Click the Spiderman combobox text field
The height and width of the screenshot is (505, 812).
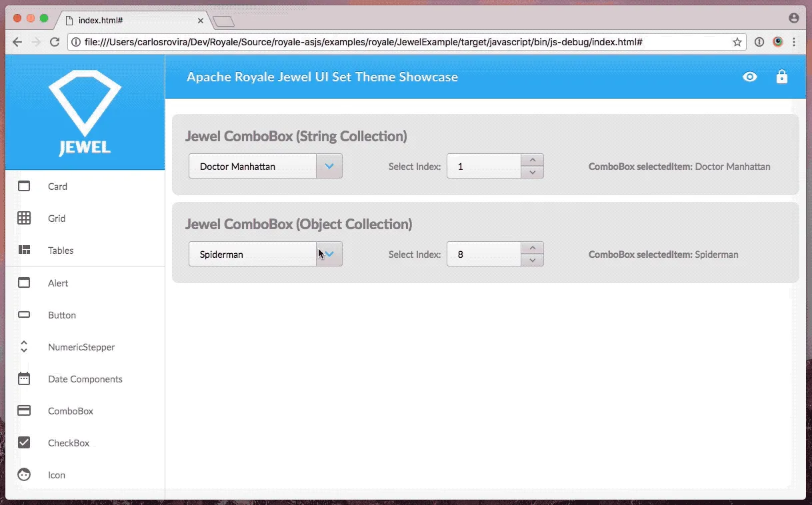pyautogui.click(x=253, y=254)
